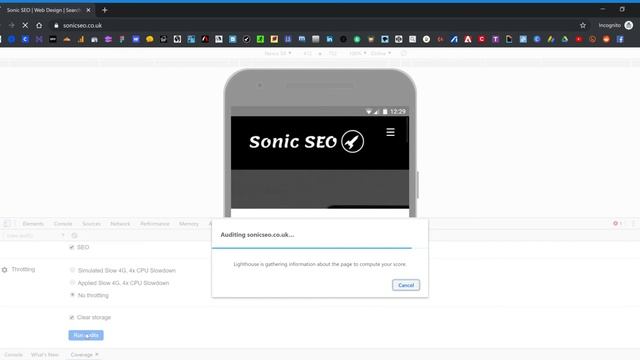640x360 pixels.
Task: Click the clear audit icon beside dropdown
Action: [74, 236]
